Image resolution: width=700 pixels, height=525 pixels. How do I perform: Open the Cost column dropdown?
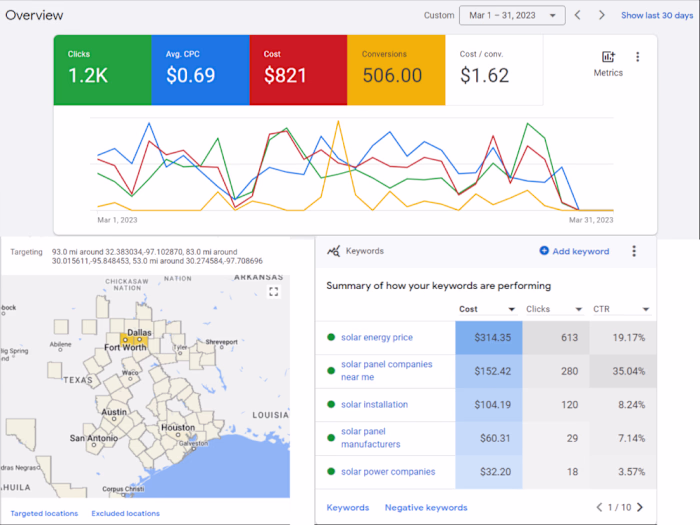coord(512,309)
